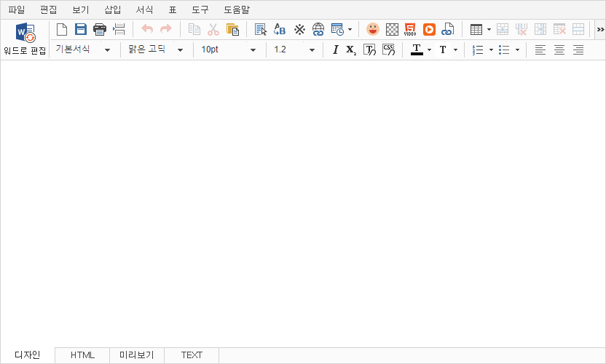Open the dropdown arrow beside the table icon

pos(489,29)
